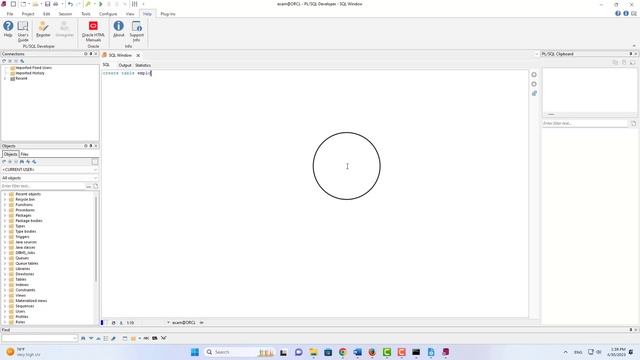Click the weather widget on taskbar
This screenshot has width=640, height=360.
click(x=24, y=352)
